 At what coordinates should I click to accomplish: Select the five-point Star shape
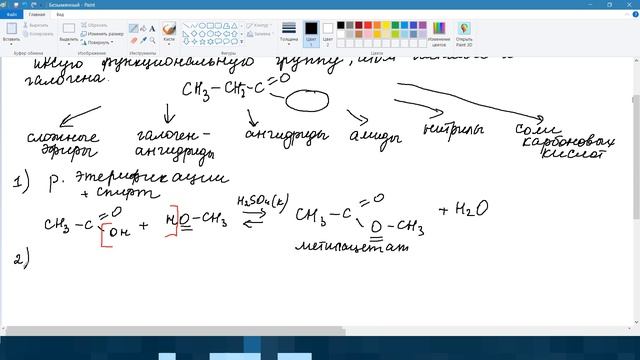pos(202,42)
